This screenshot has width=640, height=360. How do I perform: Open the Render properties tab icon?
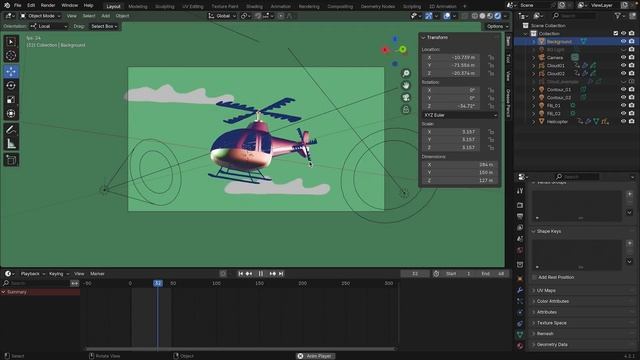520,205
